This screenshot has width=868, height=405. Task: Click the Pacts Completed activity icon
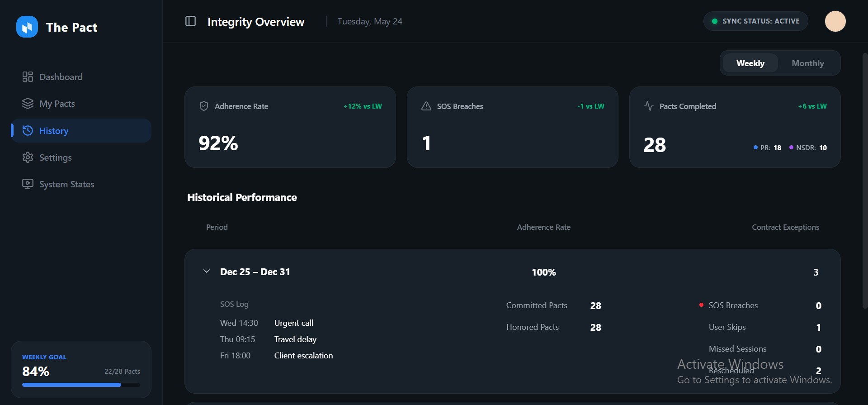click(649, 106)
